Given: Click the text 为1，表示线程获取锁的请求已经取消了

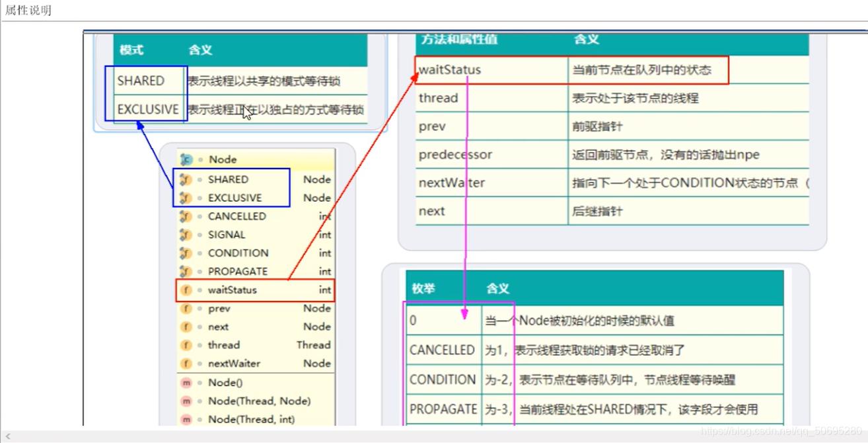Looking at the screenshot, I should [x=585, y=350].
